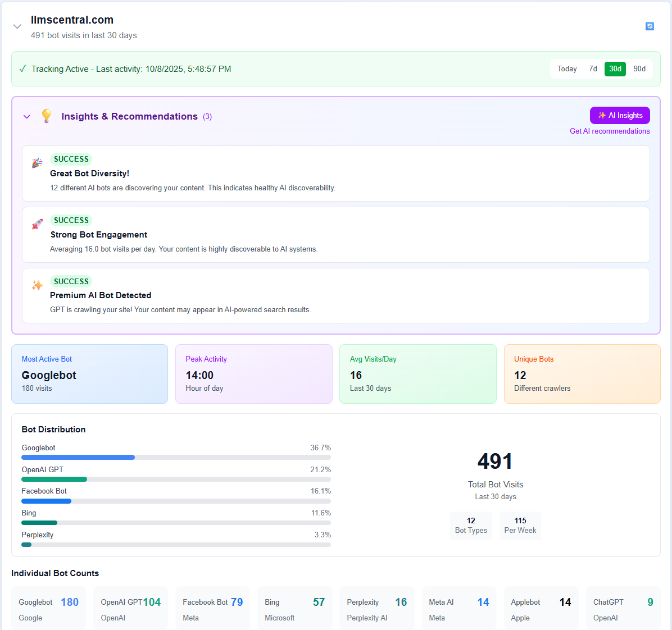This screenshot has height=630, width=672.
Task: Select the 30d time range
Action: point(615,69)
